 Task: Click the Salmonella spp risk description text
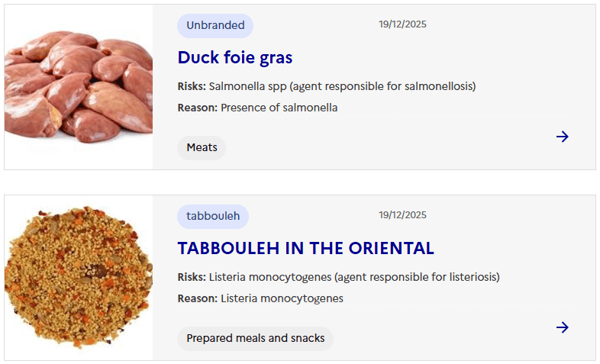click(x=342, y=86)
